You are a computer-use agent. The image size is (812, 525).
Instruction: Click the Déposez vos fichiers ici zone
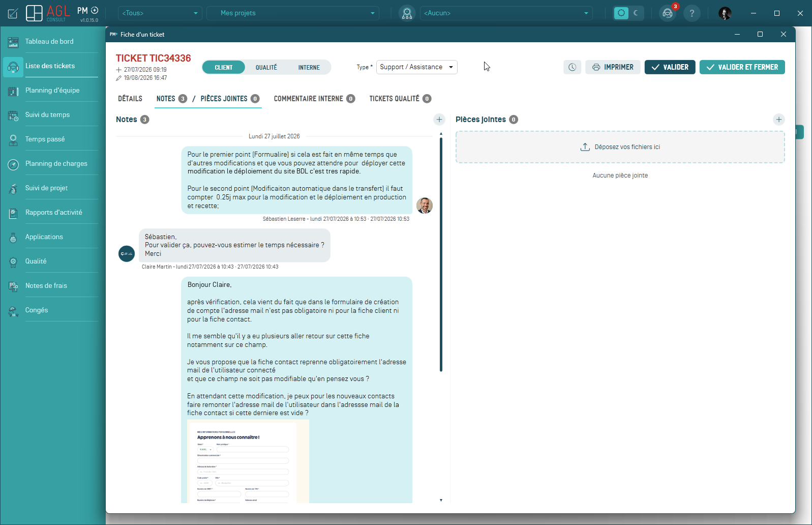pyautogui.click(x=620, y=147)
